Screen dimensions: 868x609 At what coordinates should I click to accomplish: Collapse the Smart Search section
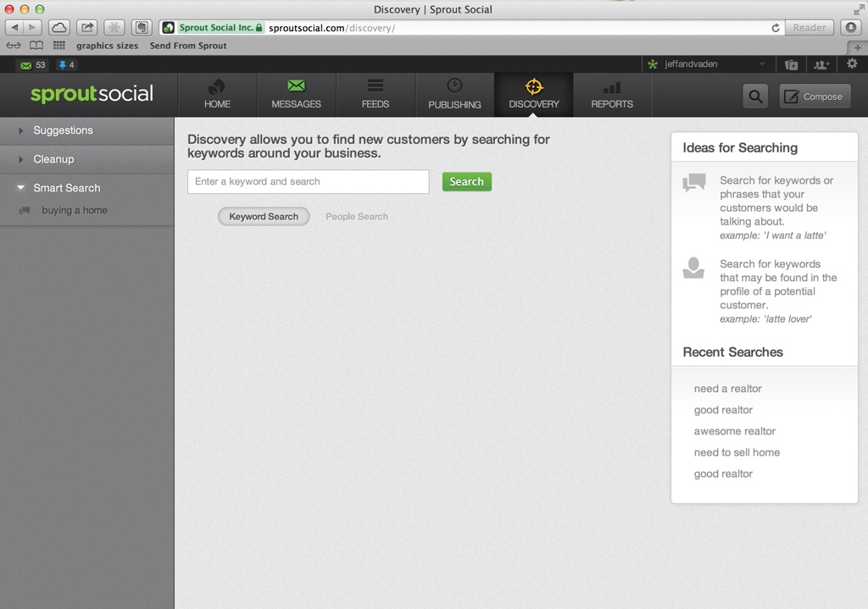tap(87, 188)
